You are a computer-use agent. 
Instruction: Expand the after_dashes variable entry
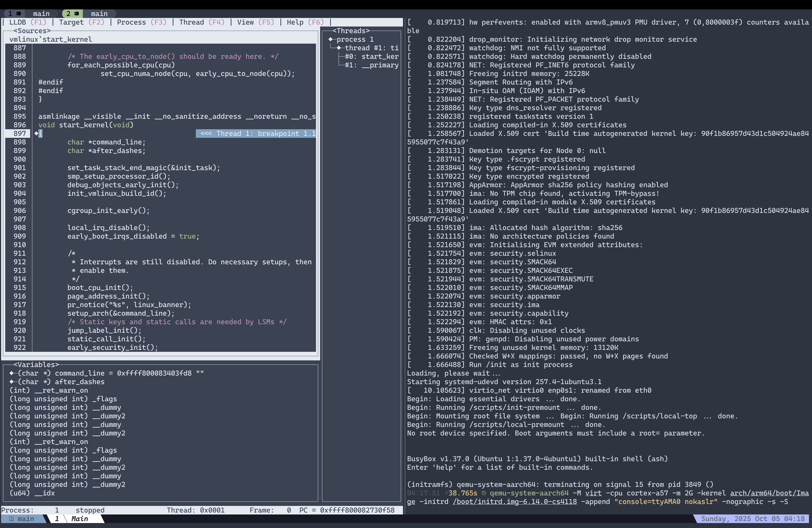[x=12, y=382]
